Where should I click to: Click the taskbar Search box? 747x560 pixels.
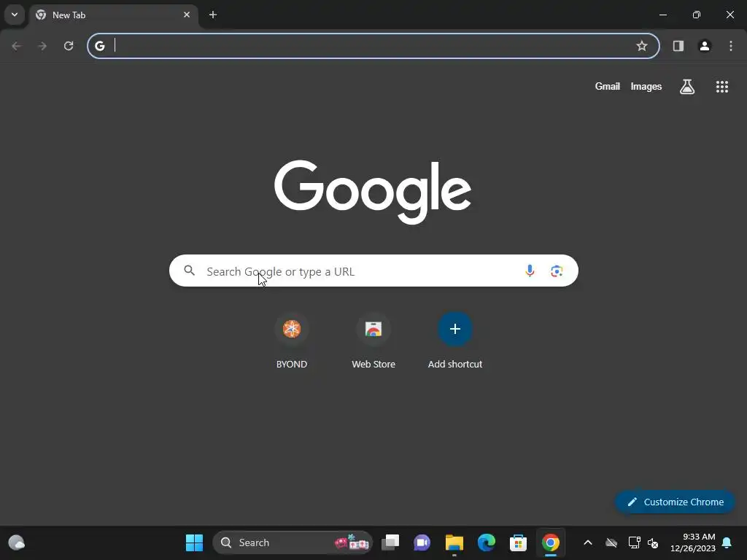[x=293, y=542]
